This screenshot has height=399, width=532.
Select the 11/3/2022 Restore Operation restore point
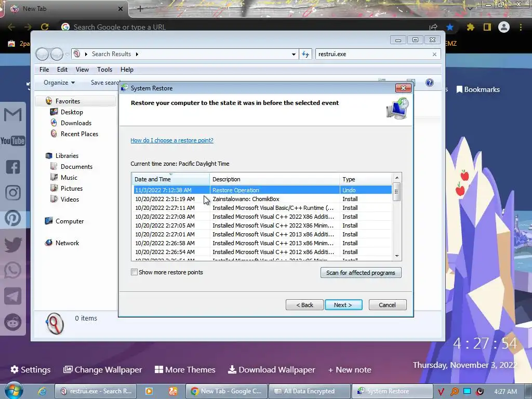[x=262, y=190]
